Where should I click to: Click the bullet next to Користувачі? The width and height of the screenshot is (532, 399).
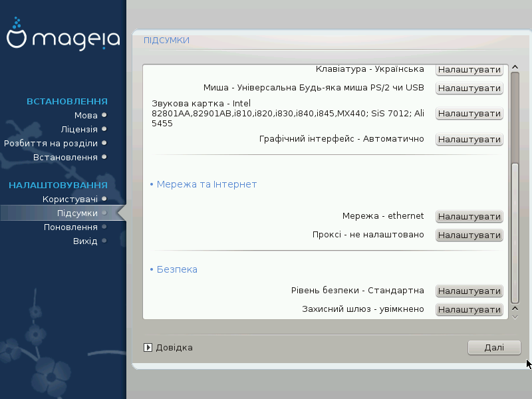point(104,199)
